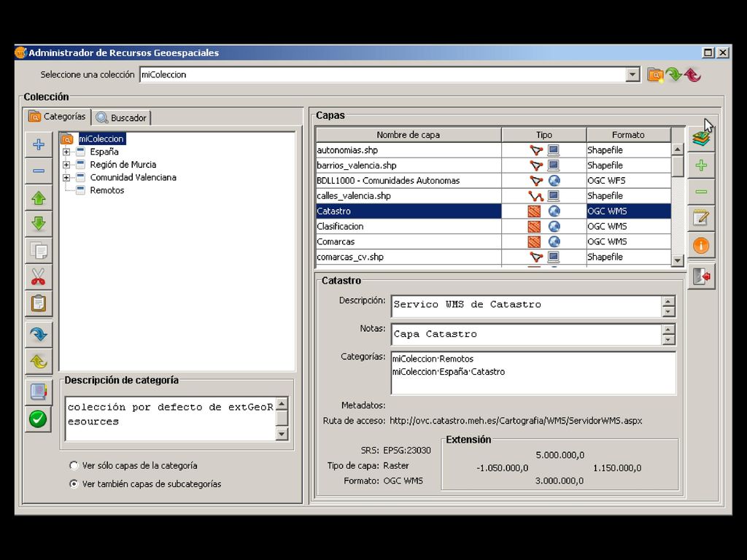Click inside the Descripción text field
This screenshot has width=747, height=560.
click(527, 306)
